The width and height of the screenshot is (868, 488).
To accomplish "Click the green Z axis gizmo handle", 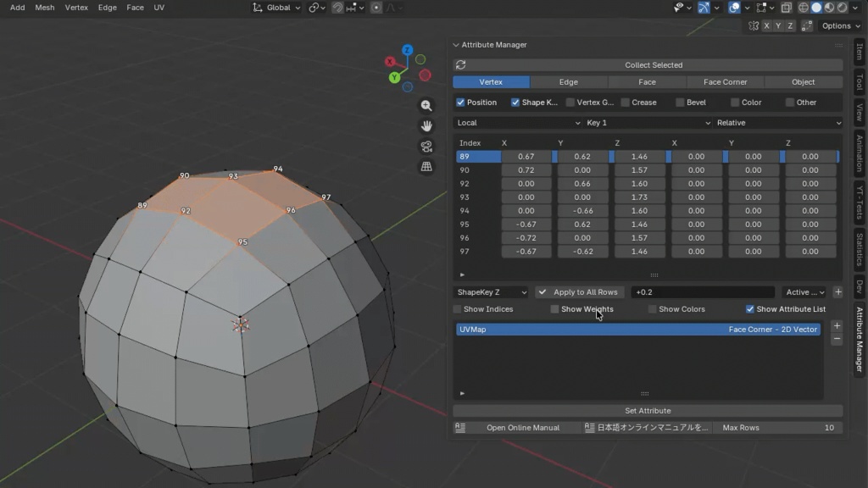I will (x=407, y=51).
